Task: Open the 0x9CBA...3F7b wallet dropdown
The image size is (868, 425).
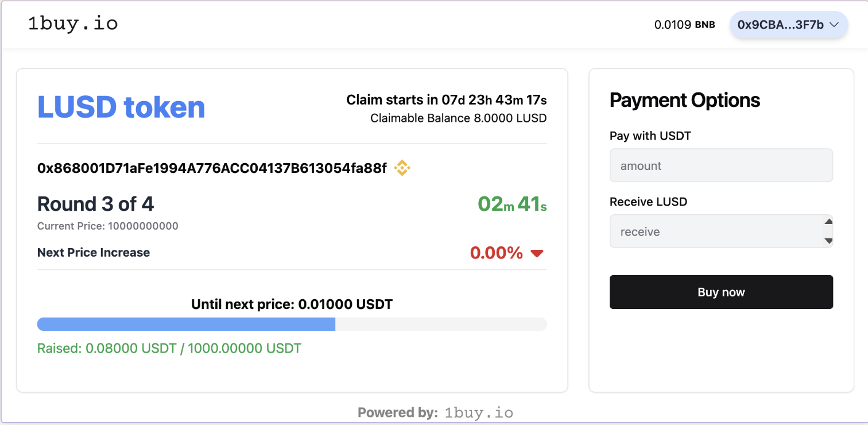Action: (x=788, y=25)
